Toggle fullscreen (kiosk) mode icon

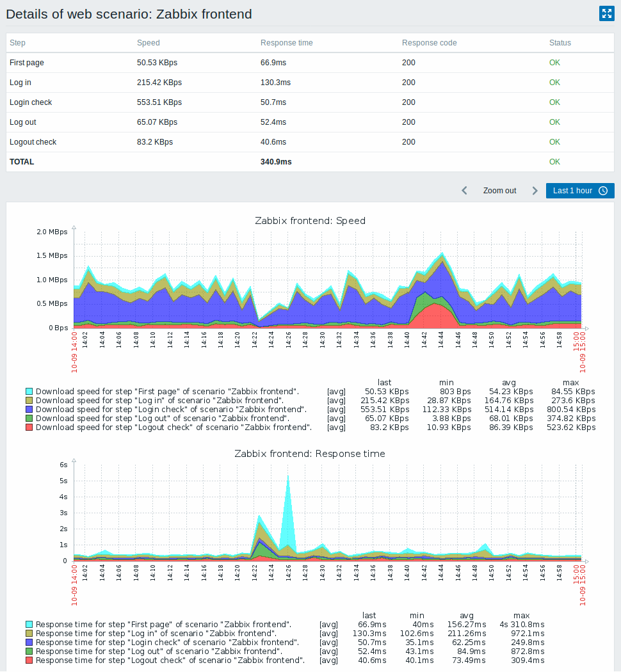pyautogui.click(x=606, y=13)
